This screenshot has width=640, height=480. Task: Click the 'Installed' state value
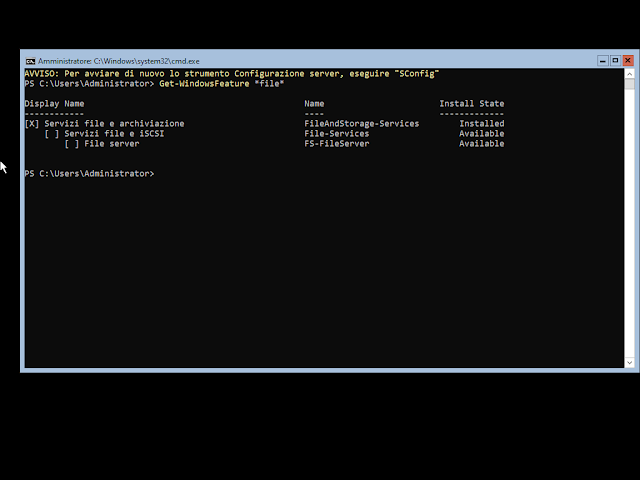(x=482, y=124)
